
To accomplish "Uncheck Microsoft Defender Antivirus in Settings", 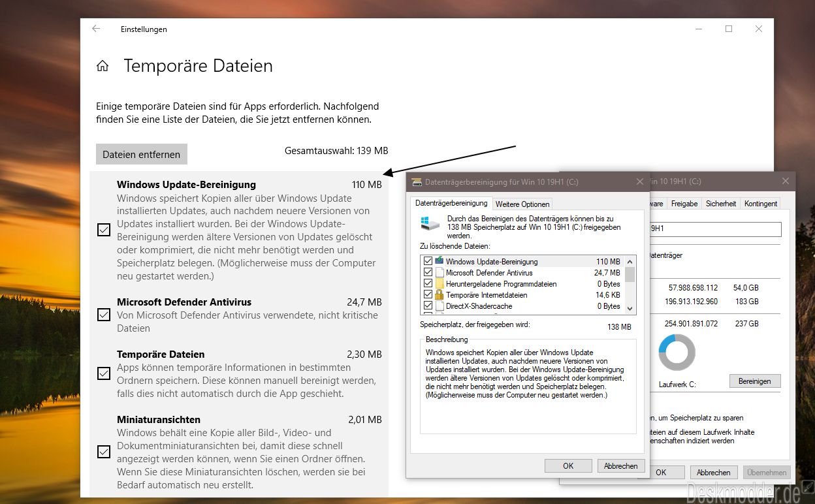I will 103,315.
